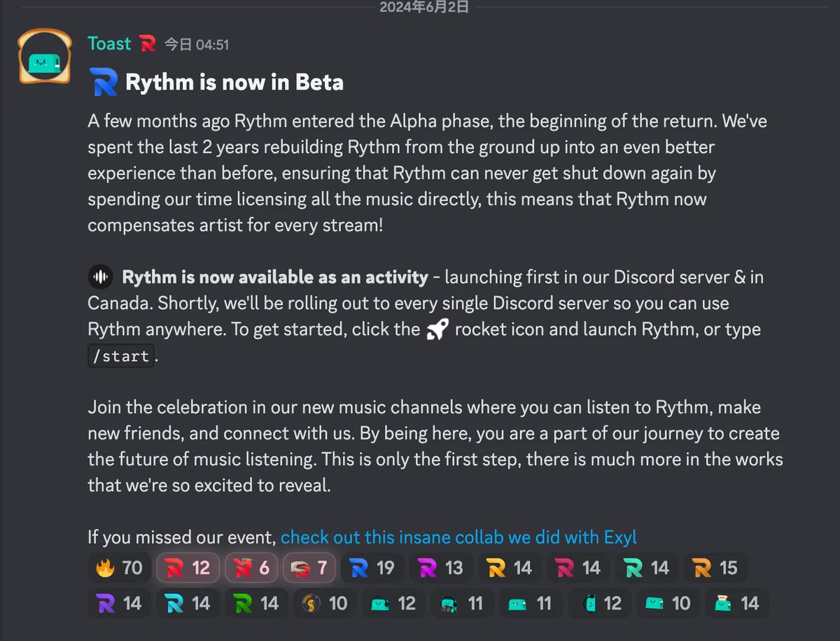Screen dimensions: 840x641
Task: Add the toaster reaction next to the dollar coin
Action: click(x=393, y=603)
